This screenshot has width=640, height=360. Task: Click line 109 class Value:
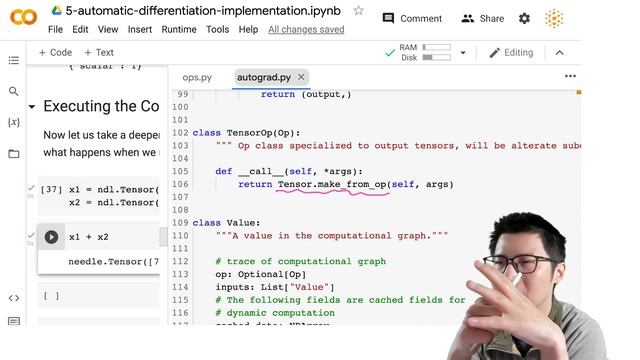click(x=226, y=223)
